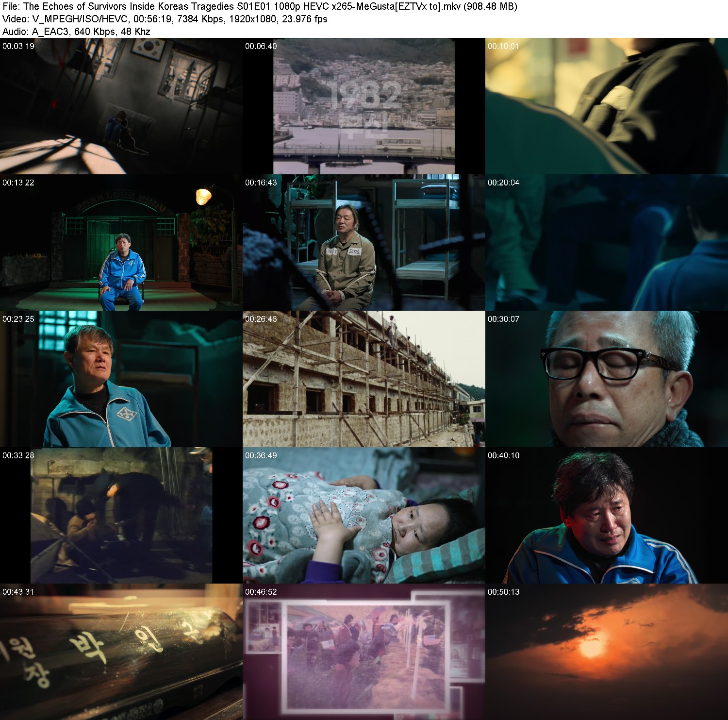Click the "00:43:31" timestamp label
728x720 pixels.
18,592
